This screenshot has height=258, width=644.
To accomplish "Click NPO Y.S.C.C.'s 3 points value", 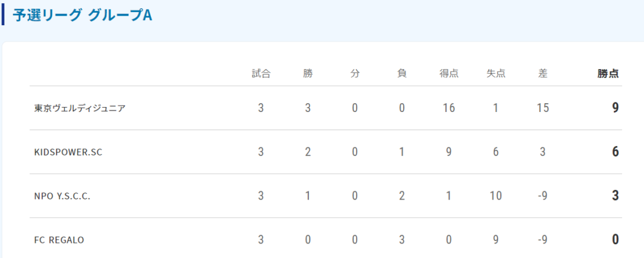I will [615, 196].
